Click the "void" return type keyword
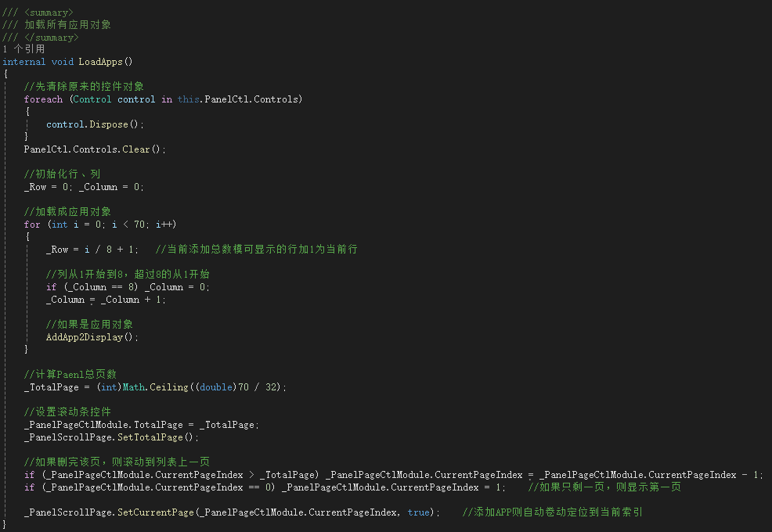The width and height of the screenshot is (772, 532). tap(62, 62)
